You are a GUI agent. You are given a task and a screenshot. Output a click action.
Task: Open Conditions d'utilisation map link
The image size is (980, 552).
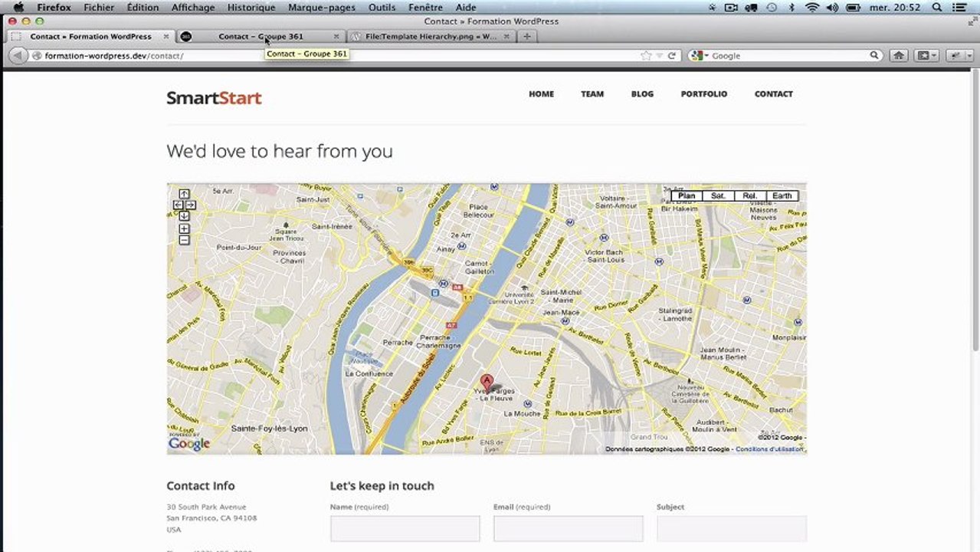[x=769, y=449]
